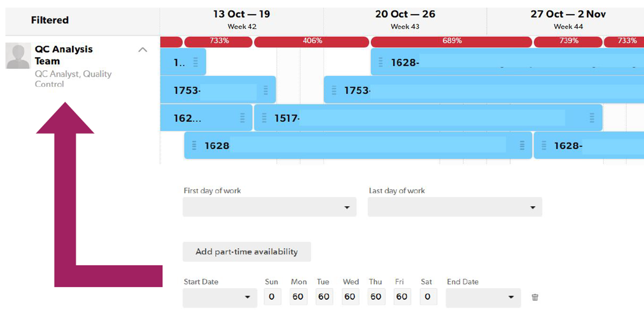This screenshot has height=310, width=644.
Task: Open the Last day of work dropdown
Action: [x=455, y=207]
